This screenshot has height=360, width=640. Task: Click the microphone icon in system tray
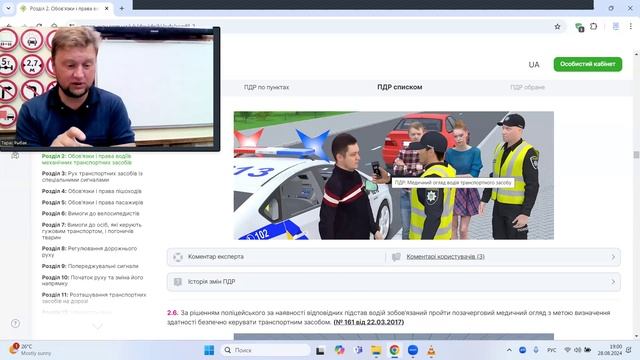pyautogui.click(x=536, y=350)
